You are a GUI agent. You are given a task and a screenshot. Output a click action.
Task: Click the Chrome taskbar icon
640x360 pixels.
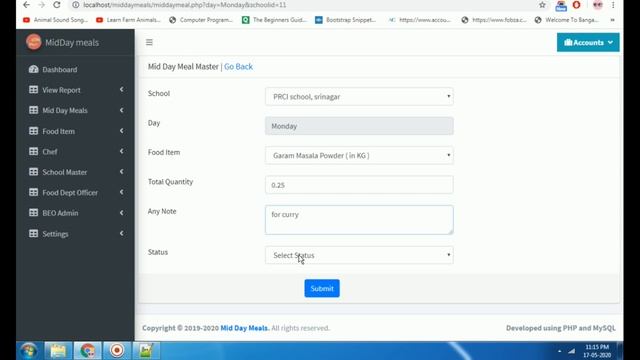[x=87, y=351]
